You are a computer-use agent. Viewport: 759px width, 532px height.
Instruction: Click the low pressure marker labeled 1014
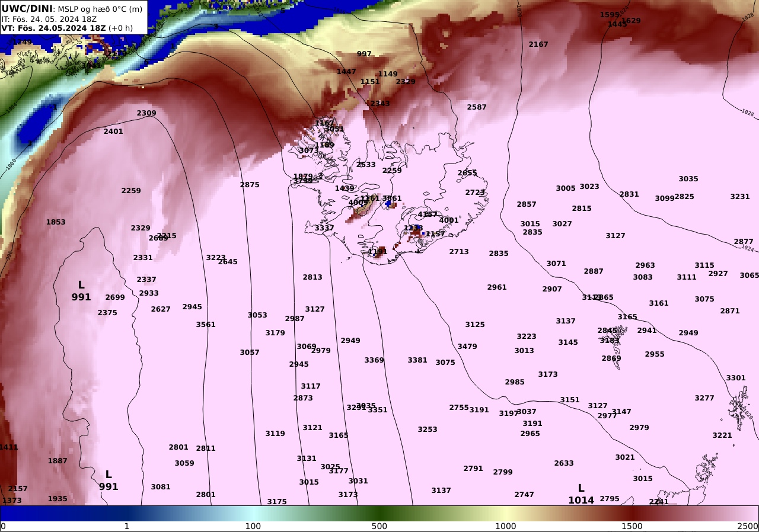[x=581, y=494]
